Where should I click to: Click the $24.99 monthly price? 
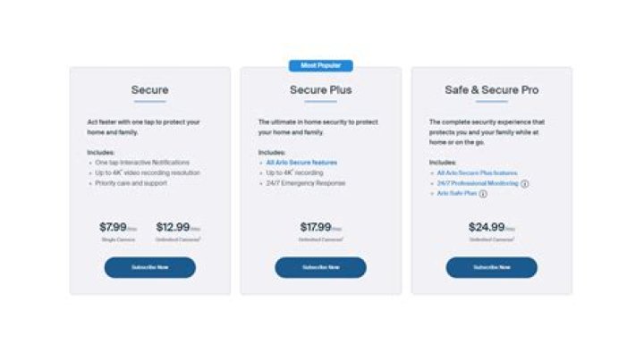(x=488, y=227)
